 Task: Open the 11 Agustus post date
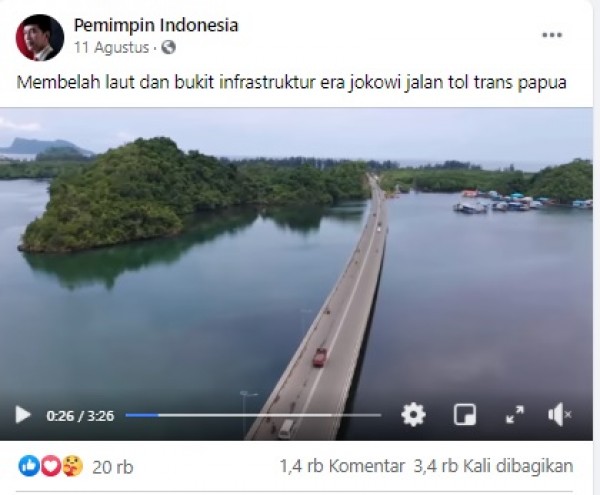tap(111, 48)
